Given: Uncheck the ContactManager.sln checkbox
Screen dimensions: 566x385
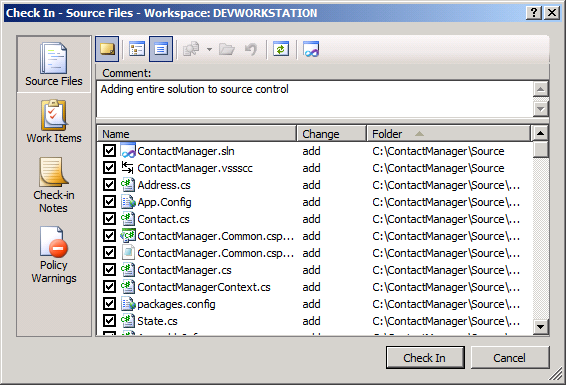Looking at the screenshot, I should [109, 151].
